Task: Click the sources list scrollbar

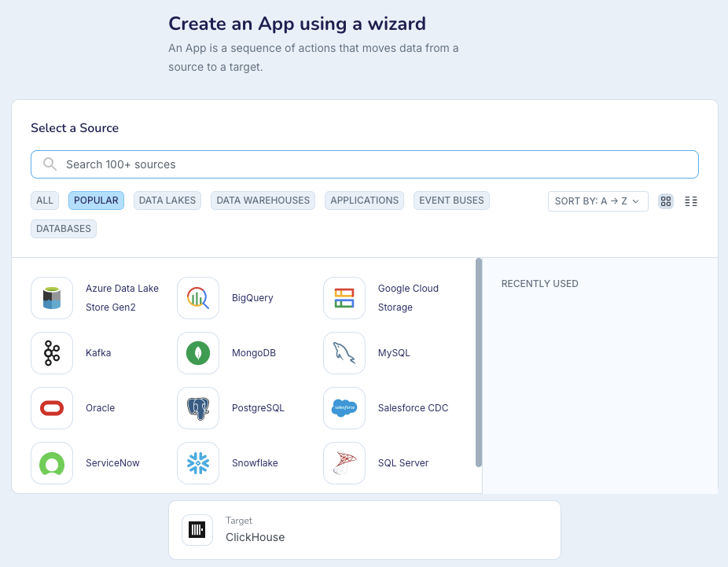Action: tap(479, 363)
